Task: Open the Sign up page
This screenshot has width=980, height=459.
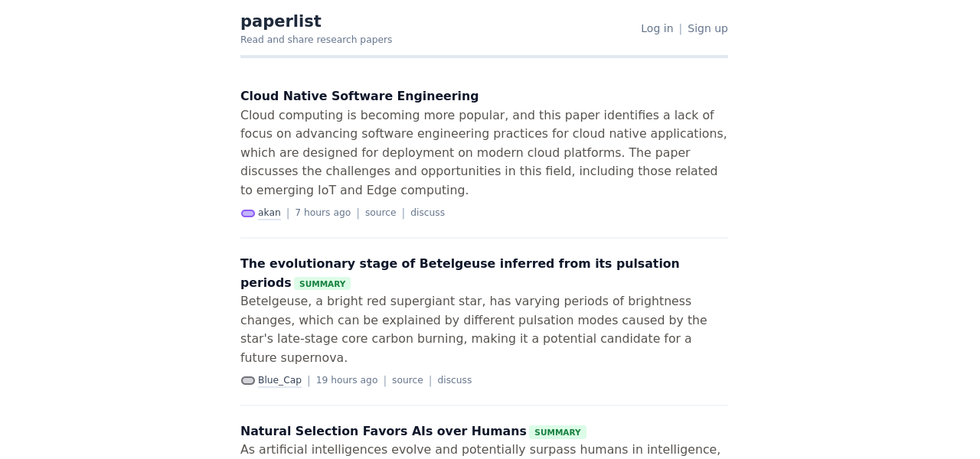Action: [707, 28]
